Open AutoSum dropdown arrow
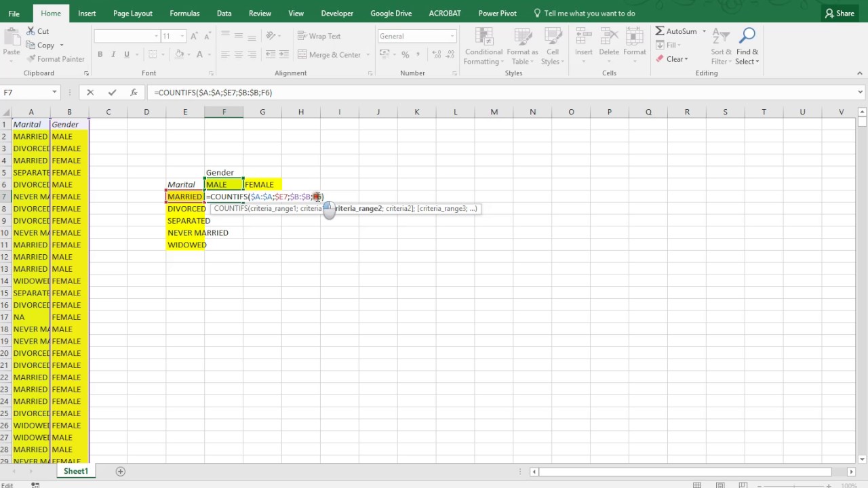 [x=704, y=31]
